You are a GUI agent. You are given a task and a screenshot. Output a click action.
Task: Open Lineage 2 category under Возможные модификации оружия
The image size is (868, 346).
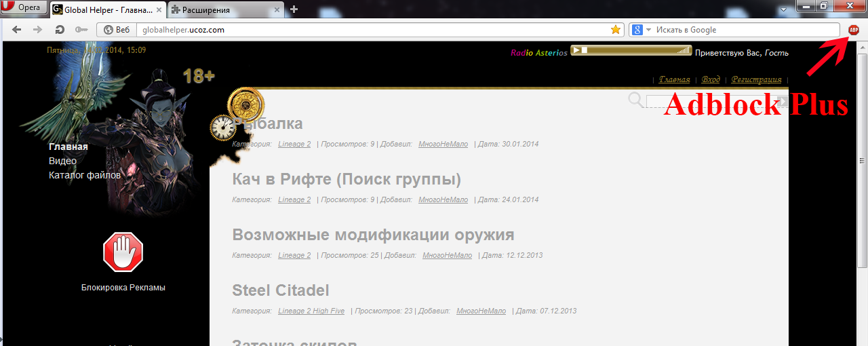pos(294,255)
